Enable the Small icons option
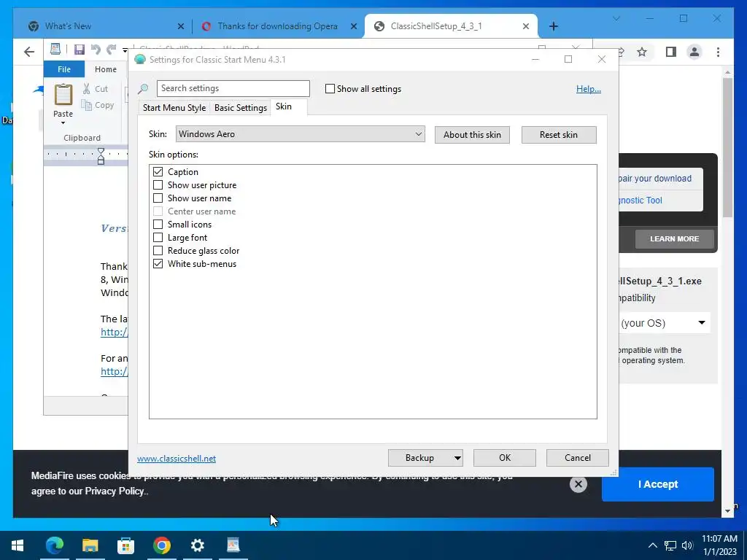The image size is (747, 560). point(158,225)
